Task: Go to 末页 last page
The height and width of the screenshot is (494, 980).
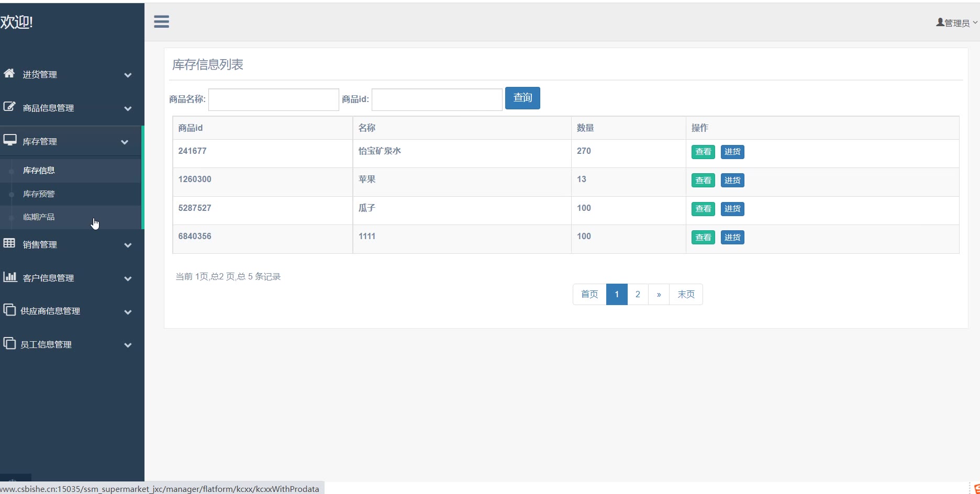Action: click(x=686, y=294)
